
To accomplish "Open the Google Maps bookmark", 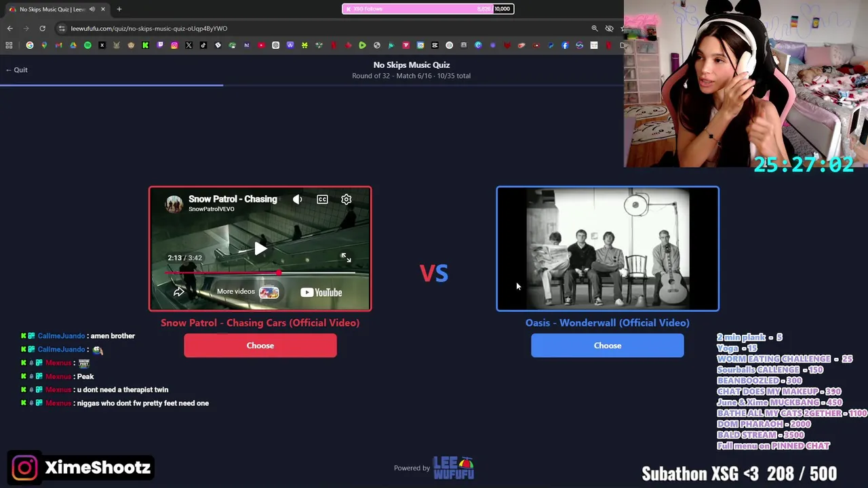I will coord(44,45).
